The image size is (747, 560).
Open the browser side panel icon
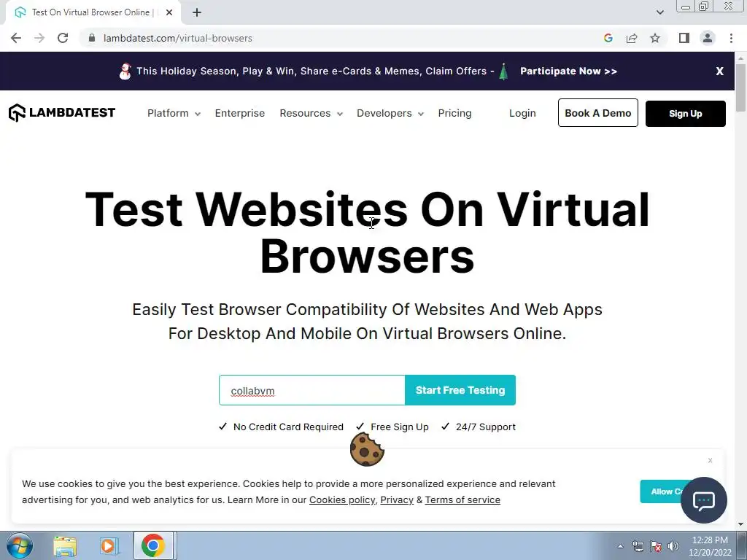(684, 38)
